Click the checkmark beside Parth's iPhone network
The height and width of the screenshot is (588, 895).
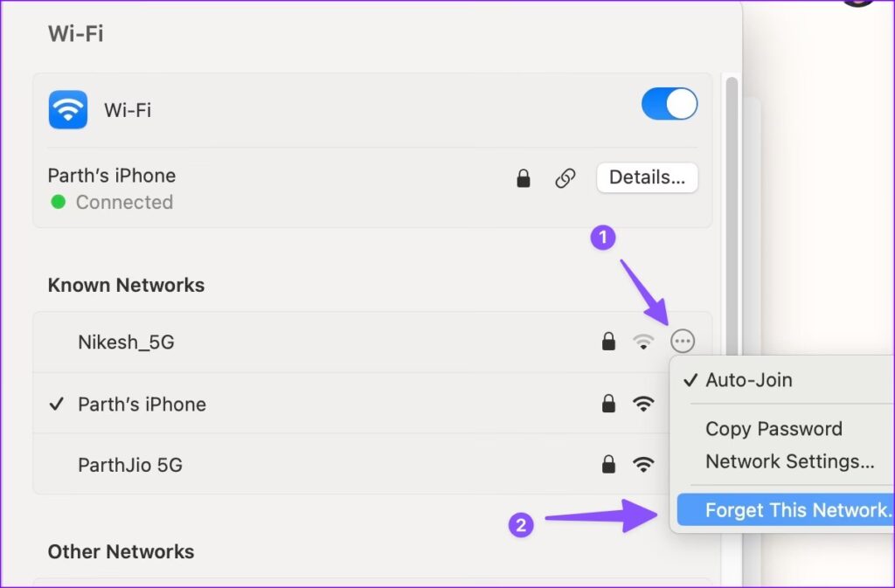click(x=57, y=404)
